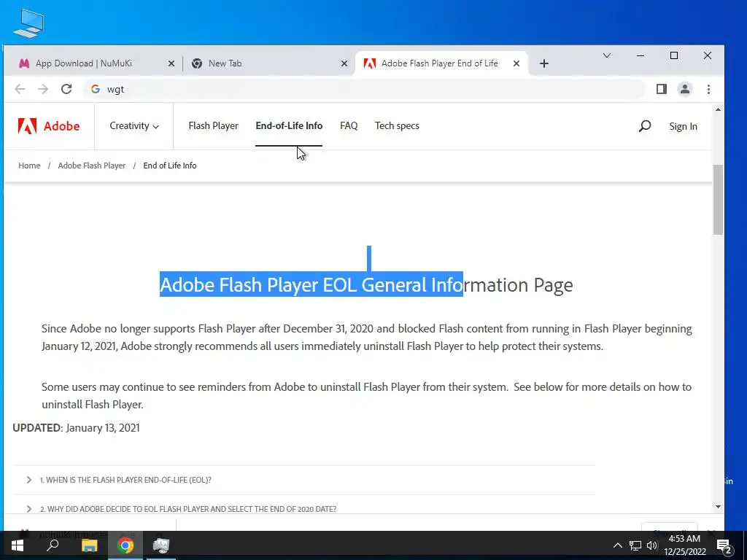Open the FAQ nav item
747x560 pixels.
(x=349, y=125)
